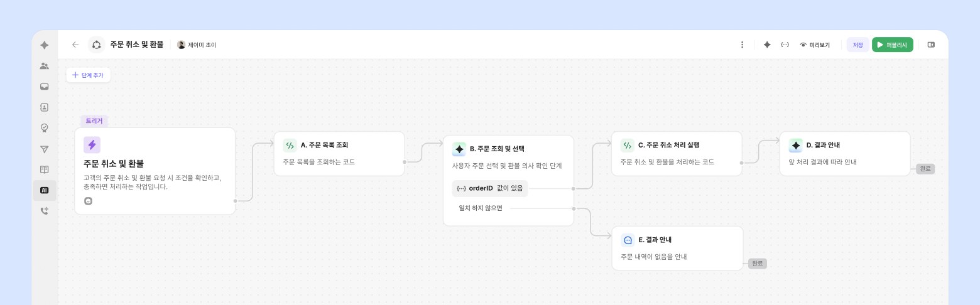Open the phone call sidebar icon
Image resolution: width=980 pixels, height=305 pixels.
(x=45, y=211)
